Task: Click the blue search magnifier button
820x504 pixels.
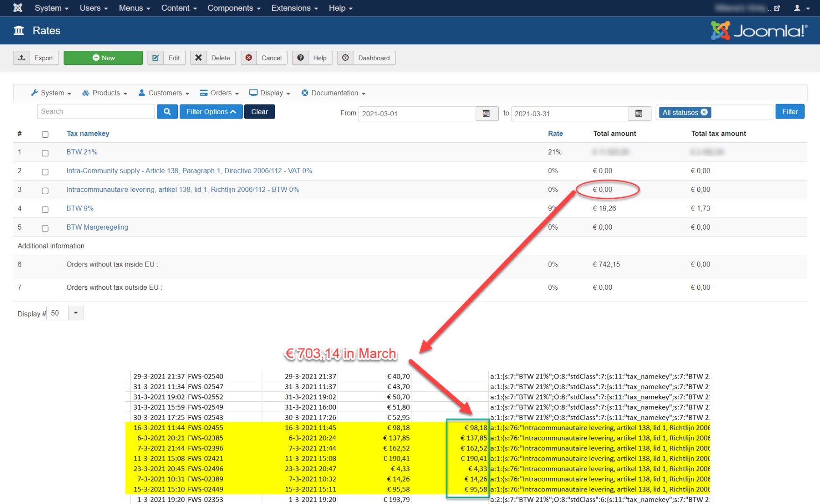Action: [x=167, y=112]
